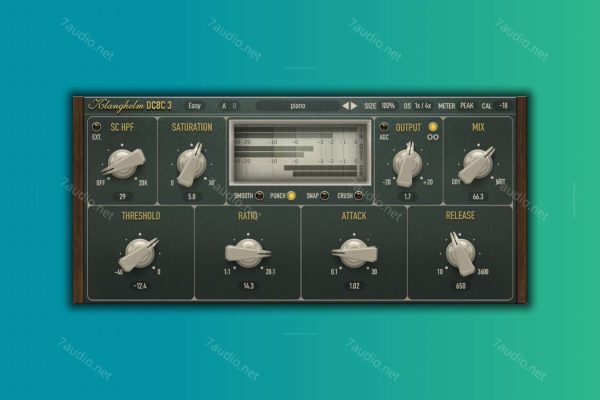Click the previous preset arrow

click(x=346, y=106)
